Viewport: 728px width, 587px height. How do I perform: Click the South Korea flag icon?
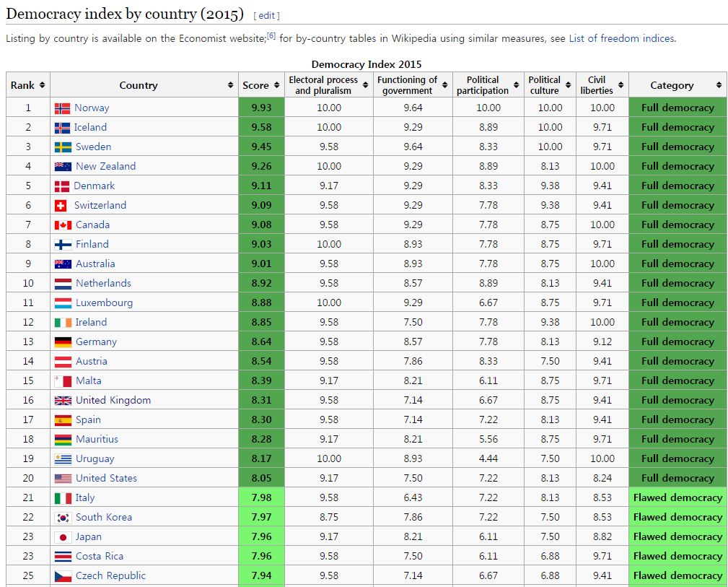click(x=63, y=518)
